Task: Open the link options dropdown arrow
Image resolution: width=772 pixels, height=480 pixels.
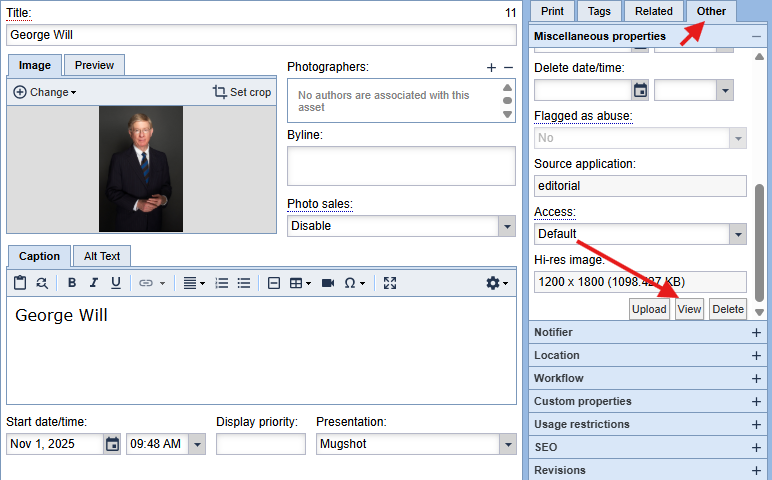Action: 162,284
